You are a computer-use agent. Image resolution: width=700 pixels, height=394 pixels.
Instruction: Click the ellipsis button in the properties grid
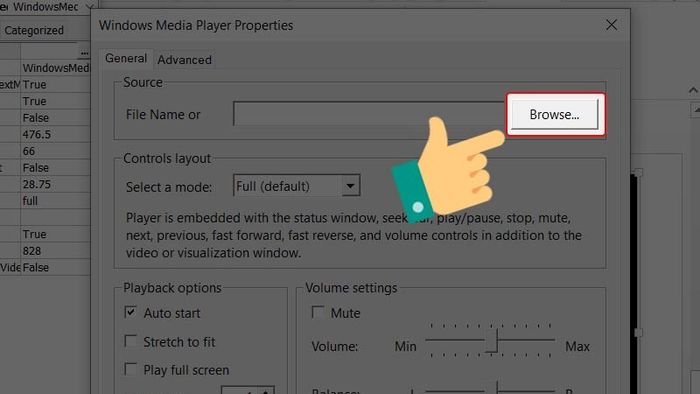pyautogui.click(x=84, y=52)
